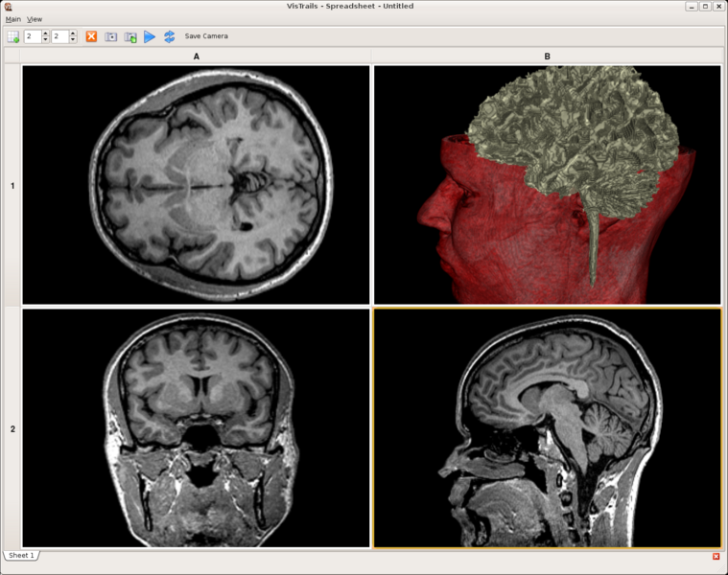Screen dimensions: 728x575
Task: Click the save snapshots camera icon with green plus
Action: (130, 36)
